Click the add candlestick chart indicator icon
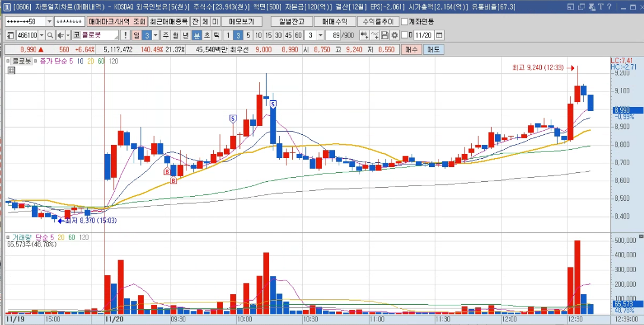 [364, 35]
